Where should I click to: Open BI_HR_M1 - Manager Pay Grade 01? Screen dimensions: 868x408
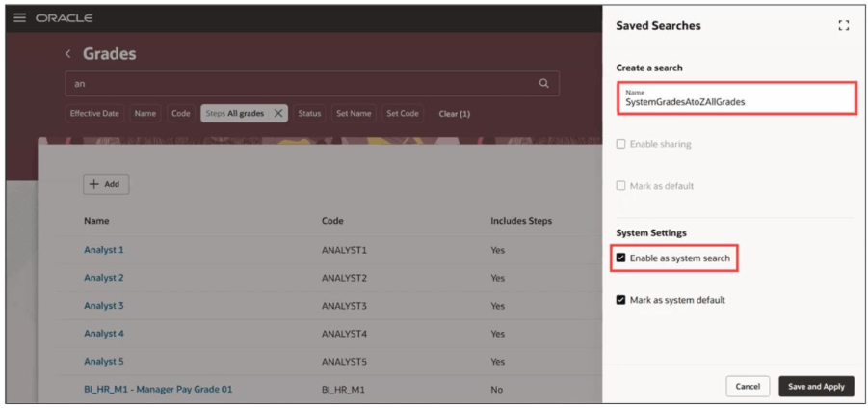point(158,389)
